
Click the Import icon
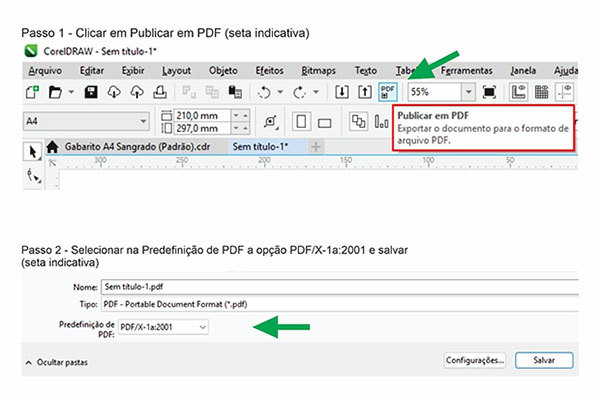point(342,92)
